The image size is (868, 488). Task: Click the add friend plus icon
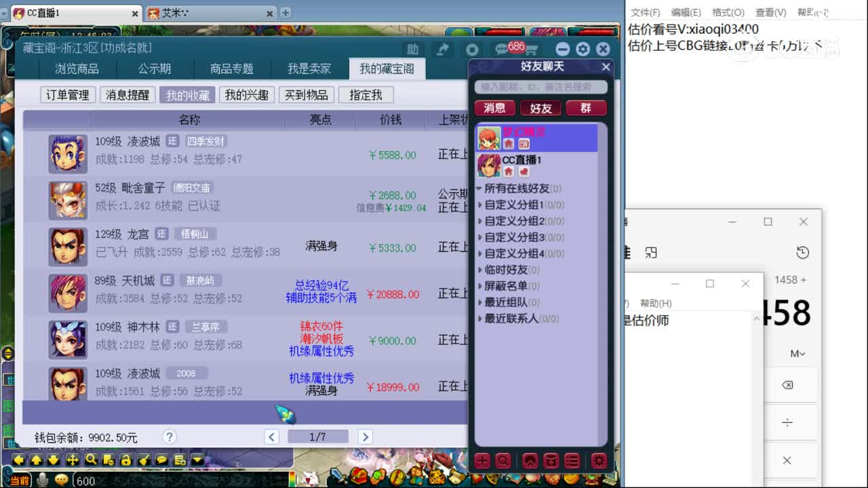(x=482, y=461)
